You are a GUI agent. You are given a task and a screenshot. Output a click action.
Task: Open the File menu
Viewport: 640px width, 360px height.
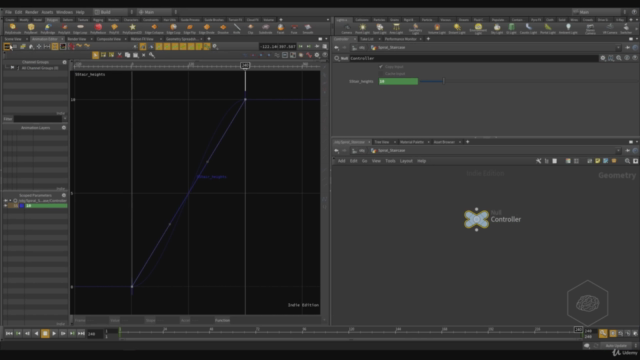click(x=8, y=12)
